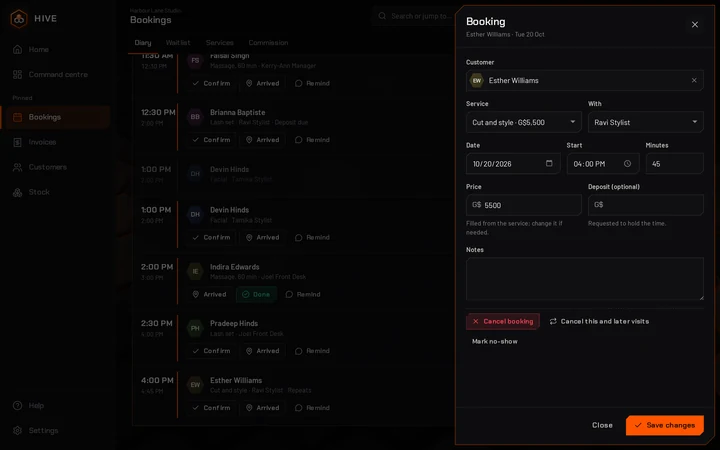This screenshot has width=720, height=450.
Task: Switch to the Commission tab
Action: (268, 43)
